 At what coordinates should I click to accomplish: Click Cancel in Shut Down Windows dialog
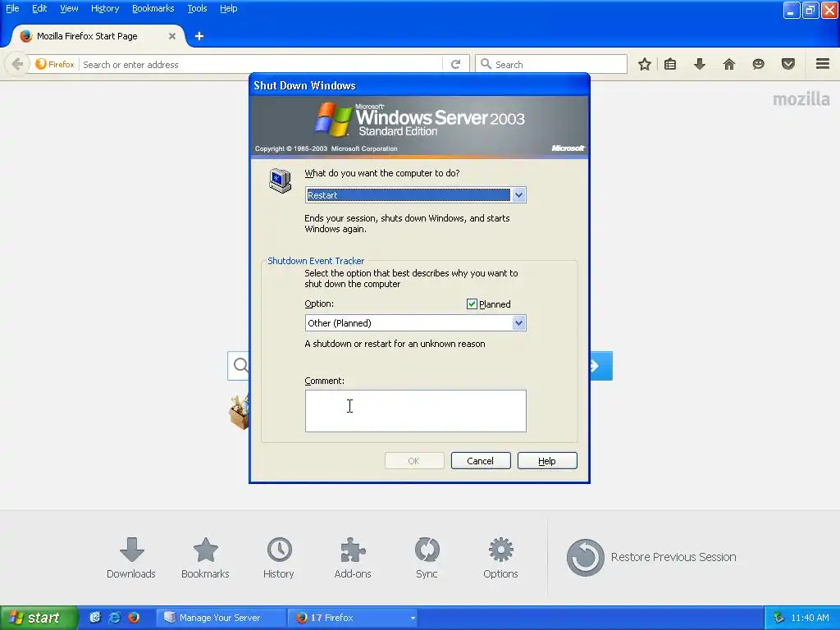481,461
